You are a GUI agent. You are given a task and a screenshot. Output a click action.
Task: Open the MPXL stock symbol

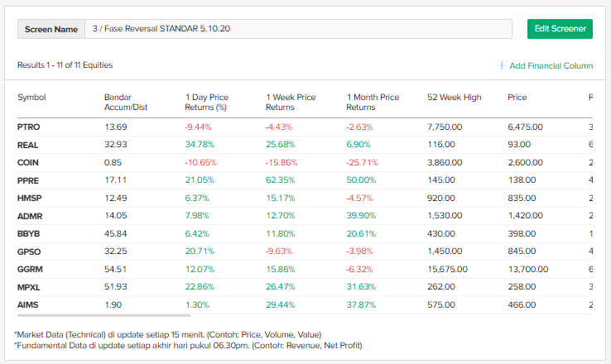tap(29, 287)
